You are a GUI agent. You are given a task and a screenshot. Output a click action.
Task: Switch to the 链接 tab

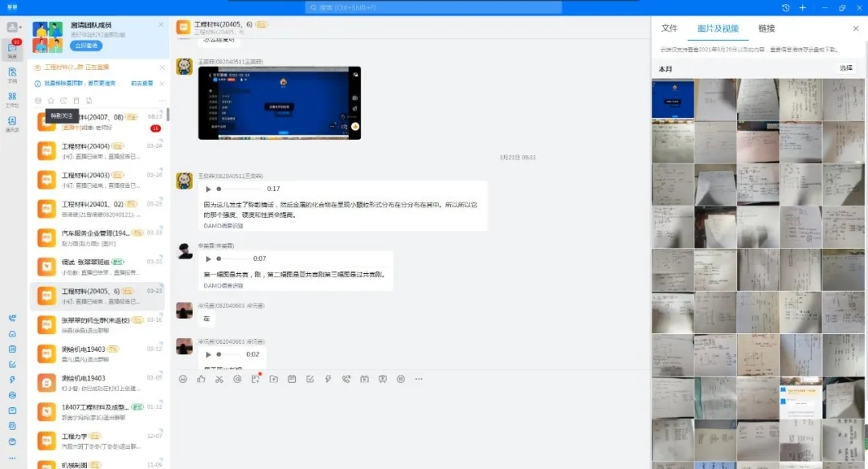click(x=766, y=28)
